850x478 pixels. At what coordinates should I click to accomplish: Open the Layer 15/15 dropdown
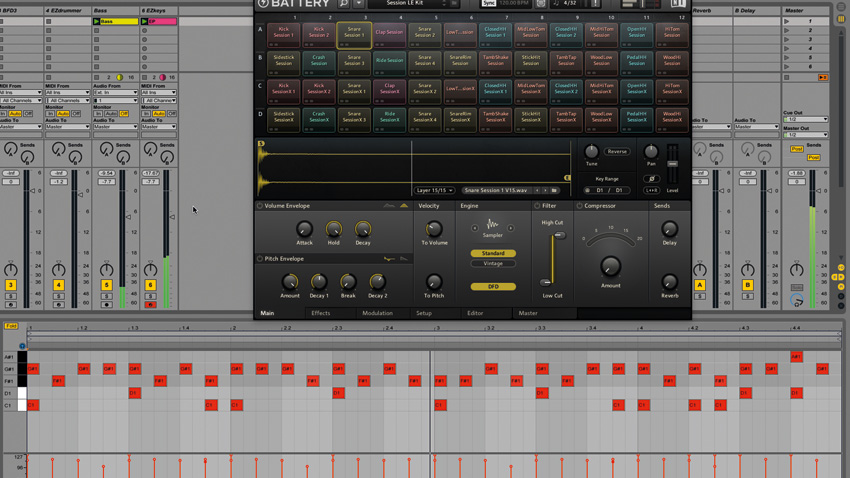point(434,190)
